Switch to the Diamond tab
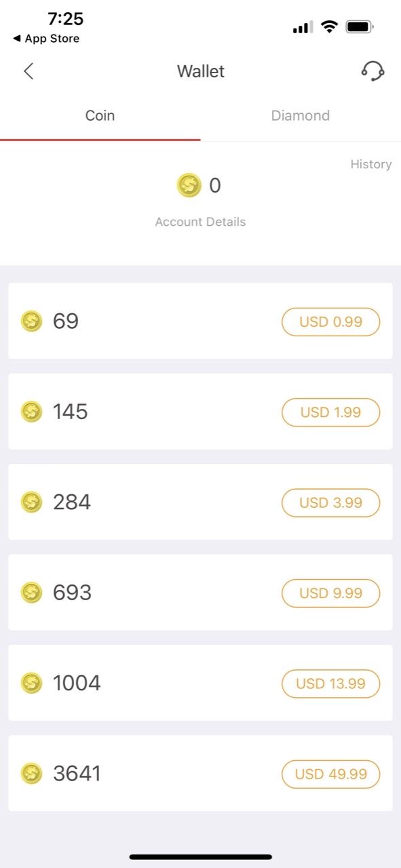Viewport: 401px width, 868px height. click(x=301, y=115)
